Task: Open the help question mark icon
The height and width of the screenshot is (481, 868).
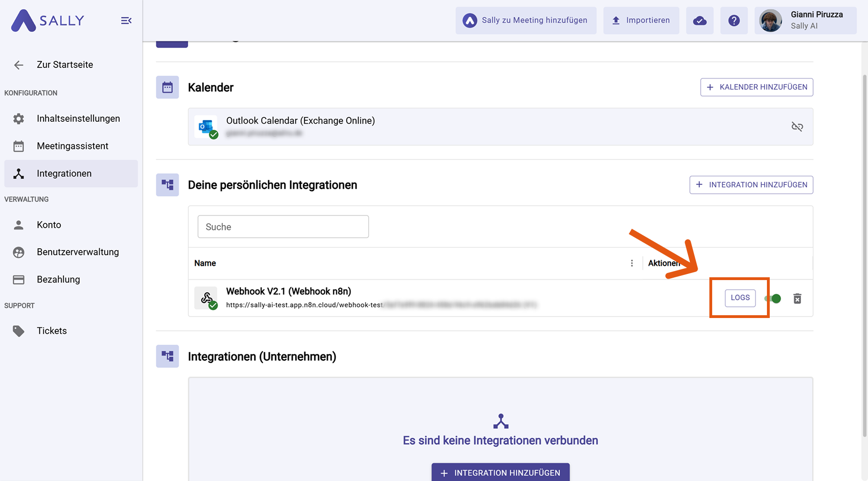Action: pos(734,21)
